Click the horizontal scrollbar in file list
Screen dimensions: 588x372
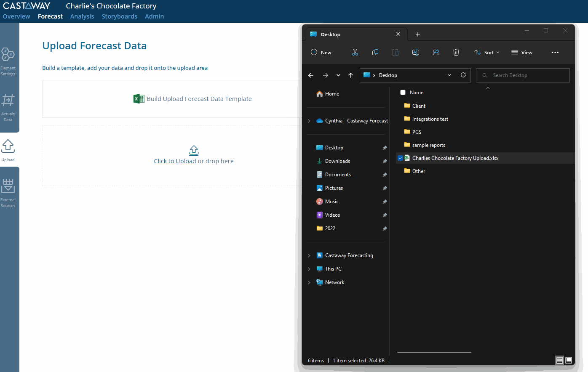(434, 352)
